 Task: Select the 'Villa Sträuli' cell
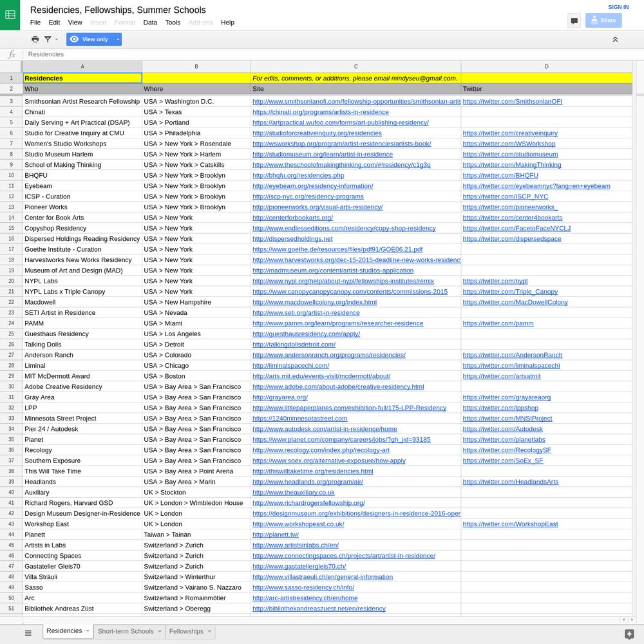pyautogui.click(x=82, y=577)
